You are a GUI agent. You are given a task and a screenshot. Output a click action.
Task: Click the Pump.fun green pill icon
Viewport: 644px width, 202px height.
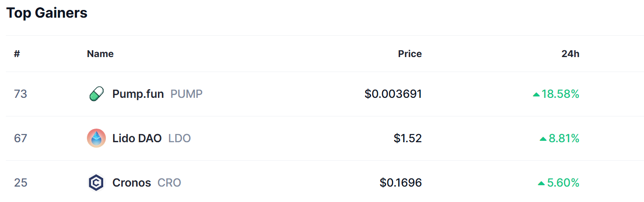(x=96, y=94)
